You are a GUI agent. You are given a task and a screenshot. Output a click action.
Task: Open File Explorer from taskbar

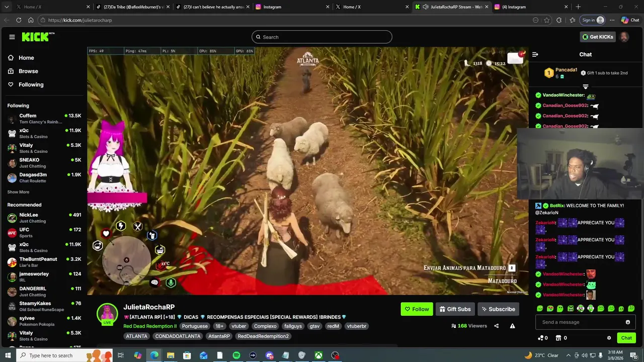pos(171,355)
